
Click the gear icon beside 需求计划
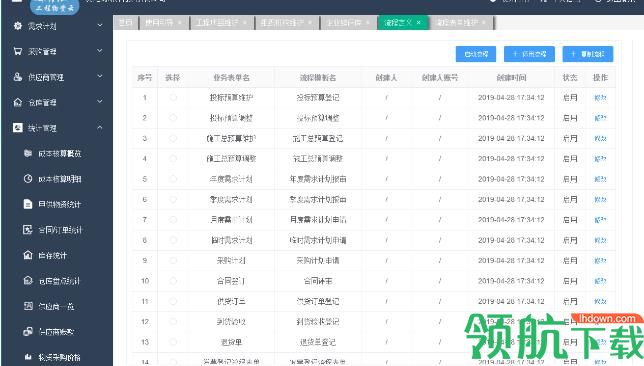pos(18,26)
